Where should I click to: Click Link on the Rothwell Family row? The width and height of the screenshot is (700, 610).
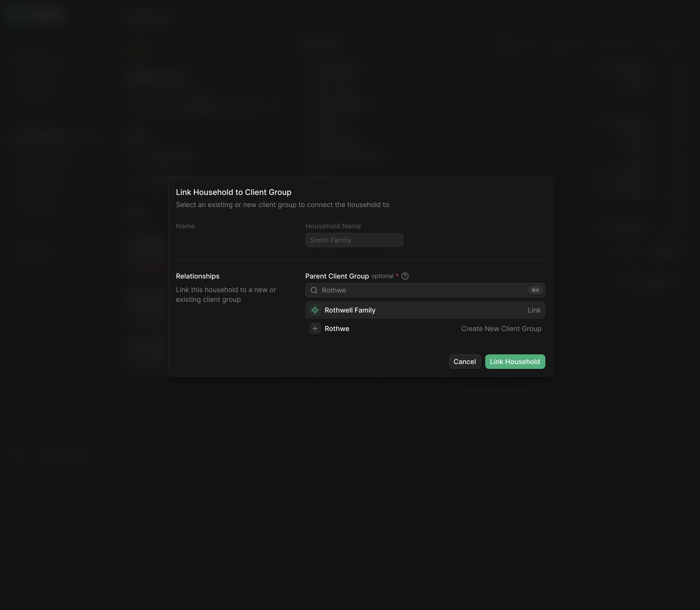coord(534,310)
